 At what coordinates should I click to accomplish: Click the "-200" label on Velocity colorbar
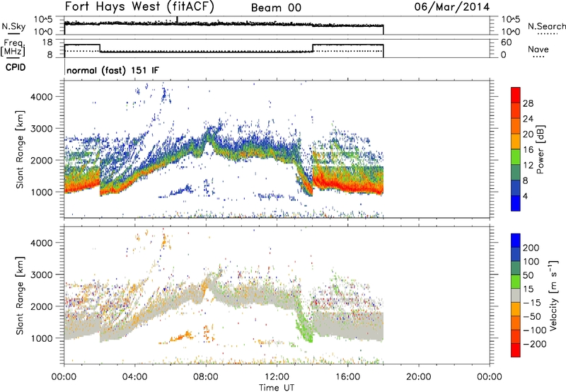pyautogui.click(x=535, y=344)
